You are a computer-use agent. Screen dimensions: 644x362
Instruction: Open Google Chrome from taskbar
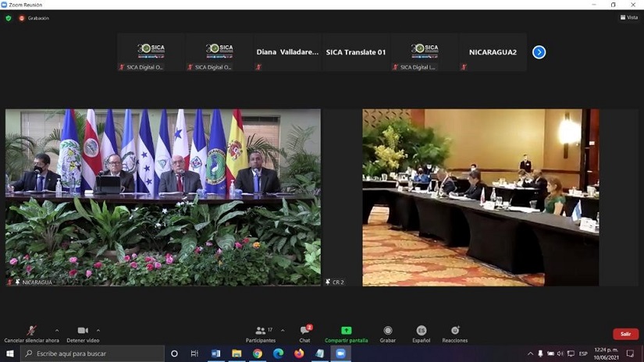click(258, 353)
